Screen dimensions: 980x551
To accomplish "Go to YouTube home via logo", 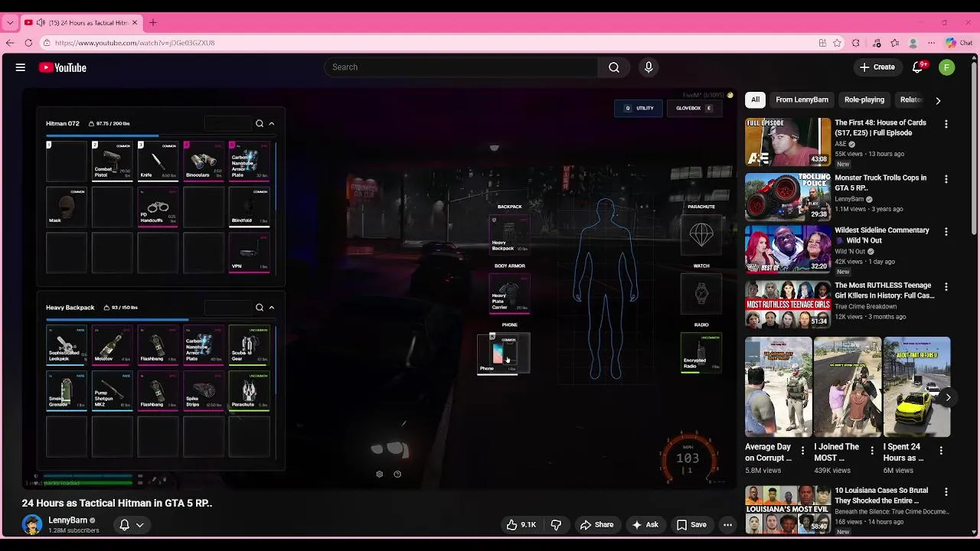I will click(63, 67).
